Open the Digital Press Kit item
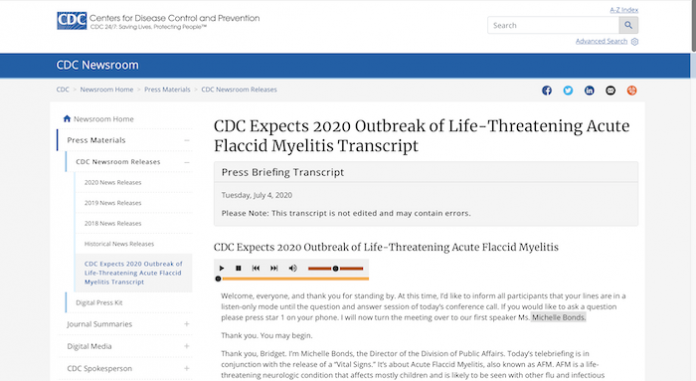Image resolution: width=696 pixels, height=381 pixels. 99,303
